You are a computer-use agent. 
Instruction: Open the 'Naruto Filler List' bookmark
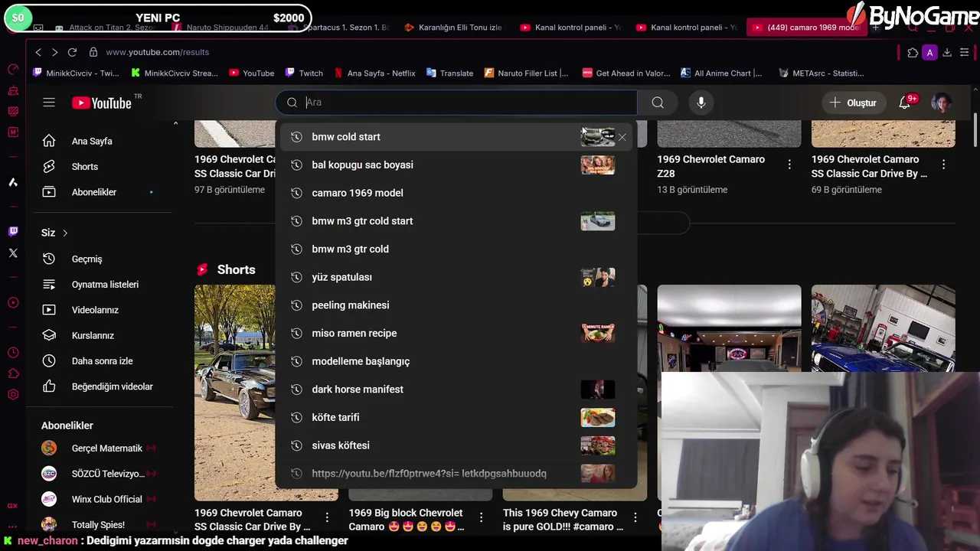click(526, 73)
